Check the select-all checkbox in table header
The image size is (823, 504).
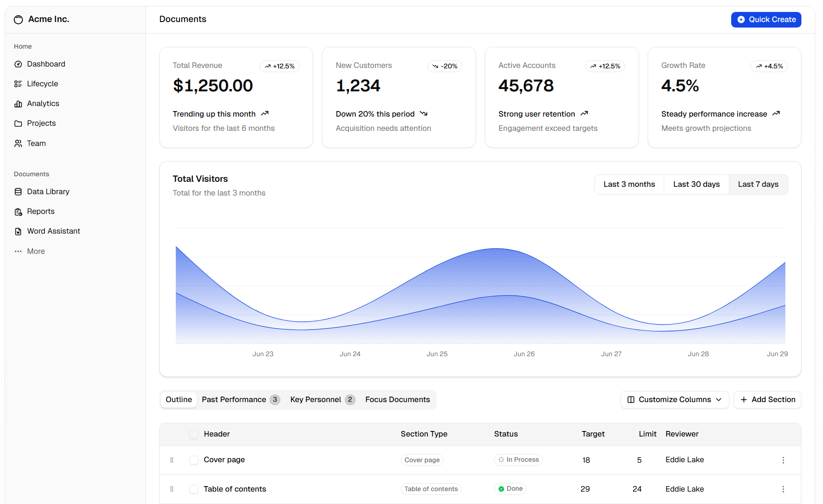click(x=194, y=434)
